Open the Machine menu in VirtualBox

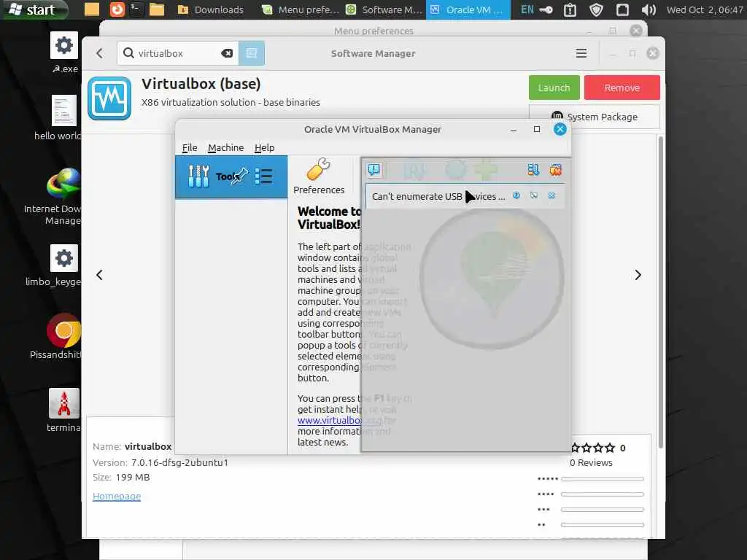point(226,147)
